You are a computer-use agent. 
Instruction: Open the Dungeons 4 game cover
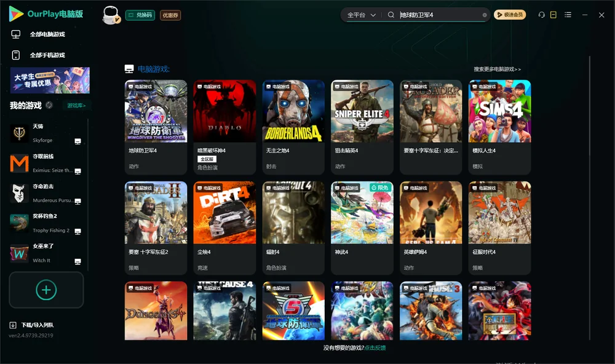(x=156, y=311)
